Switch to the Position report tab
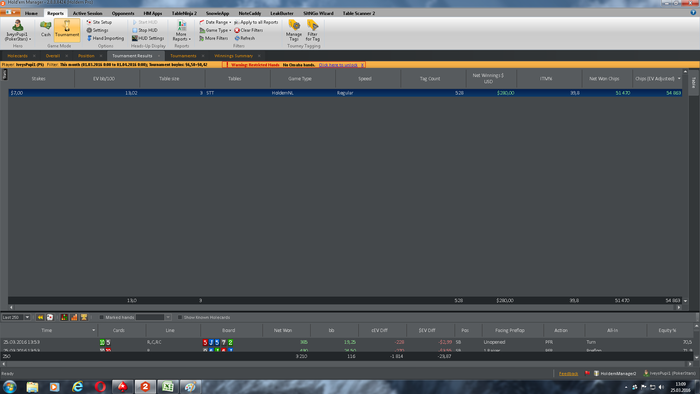 (x=86, y=56)
